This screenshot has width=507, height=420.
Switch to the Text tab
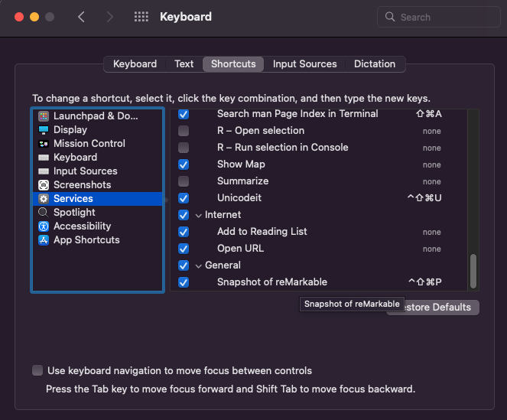(x=184, y=64)
